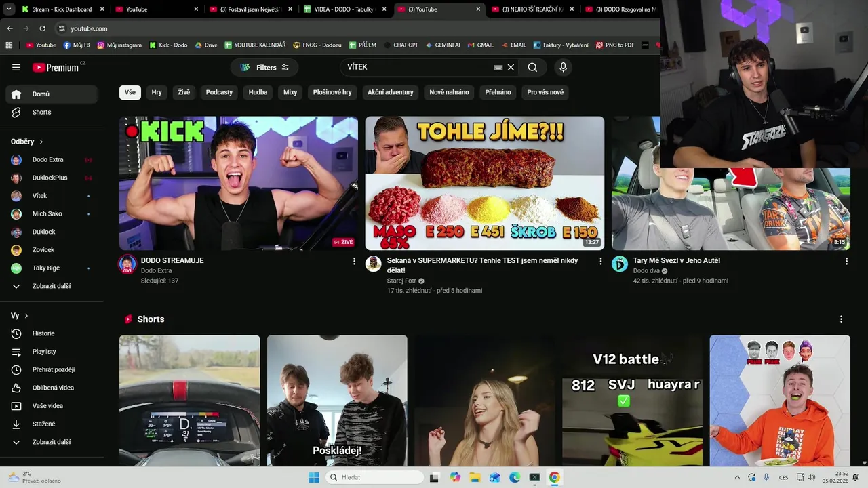Open more options for DODO STREAMUJE
This screenshot has width=868, height=488.
click(x=354, y=261)
